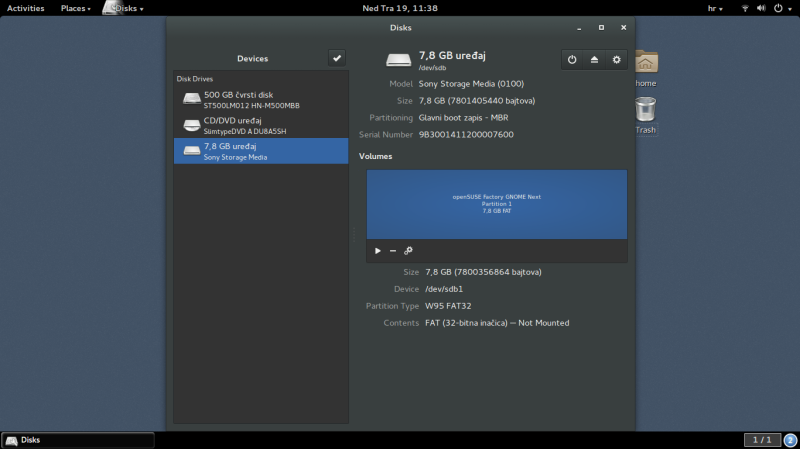800x449 pixels.
Task: Toggle the Devices selection checkmark button
Action: [337, 58]
